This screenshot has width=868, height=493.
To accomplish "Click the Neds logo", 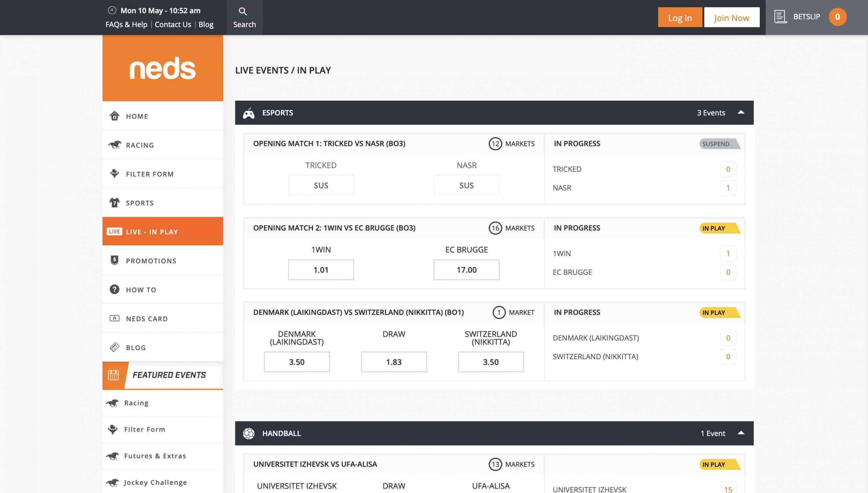I will [163, 68].
